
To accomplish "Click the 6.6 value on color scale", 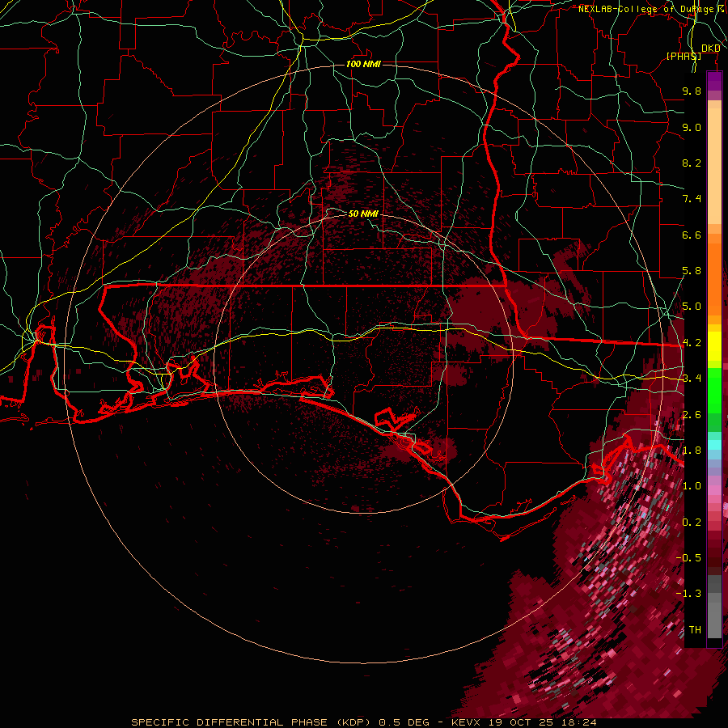I will [692, 235].
